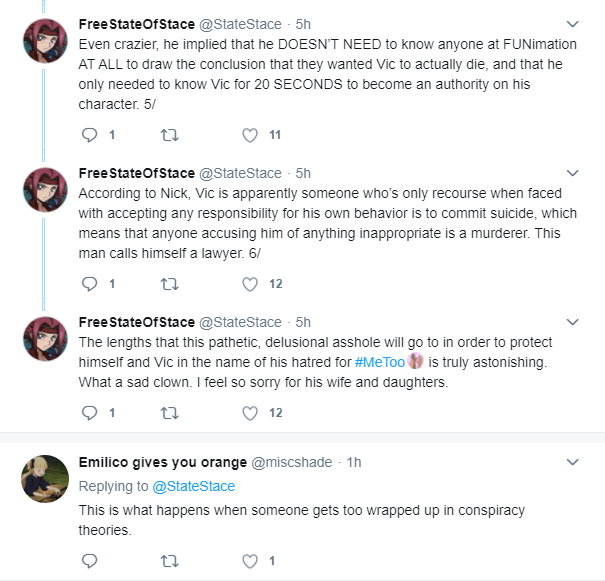Open the #MeToo hashtag link
This screenshot has width=605, height=581.
pyautogui.click(x=380, y=362)
